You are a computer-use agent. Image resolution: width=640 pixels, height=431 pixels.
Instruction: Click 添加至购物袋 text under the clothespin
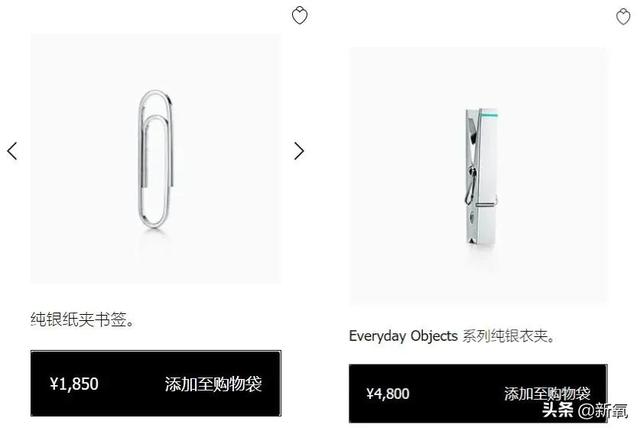(547, 394)
